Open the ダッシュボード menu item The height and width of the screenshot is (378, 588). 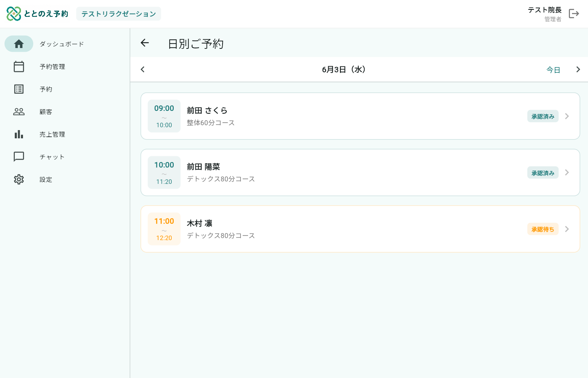65,44
